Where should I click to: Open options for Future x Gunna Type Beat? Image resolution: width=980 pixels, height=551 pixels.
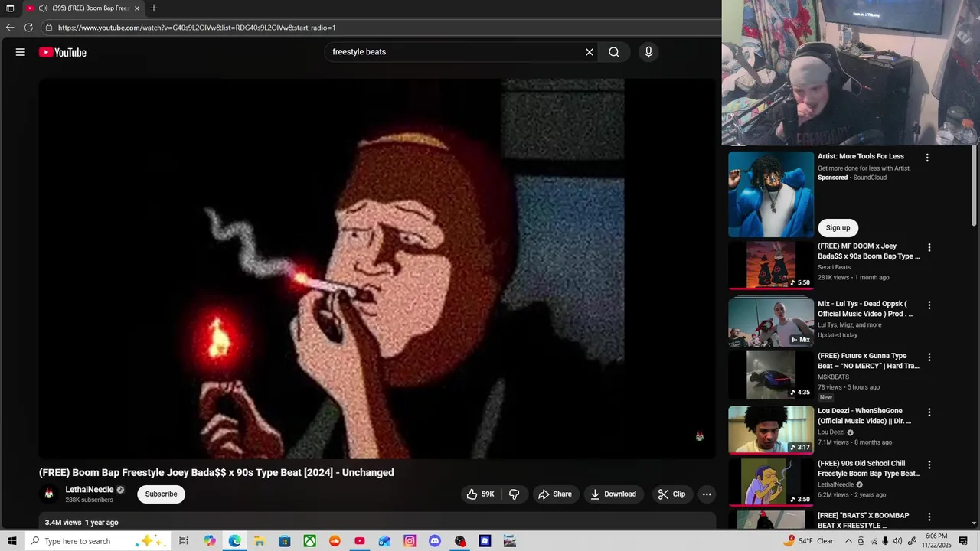(x=929, y=357)
